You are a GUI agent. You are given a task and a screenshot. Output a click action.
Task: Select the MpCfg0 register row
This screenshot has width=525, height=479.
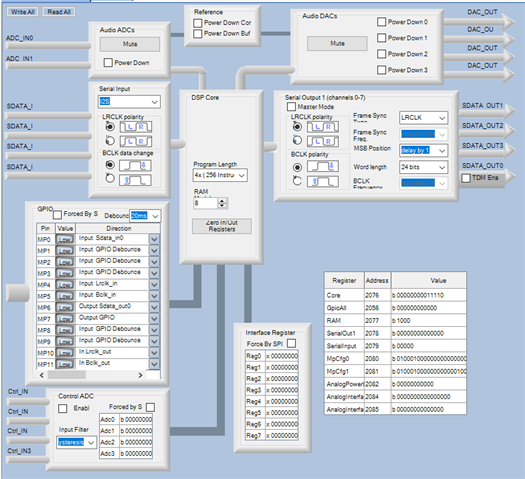point(395,358)
